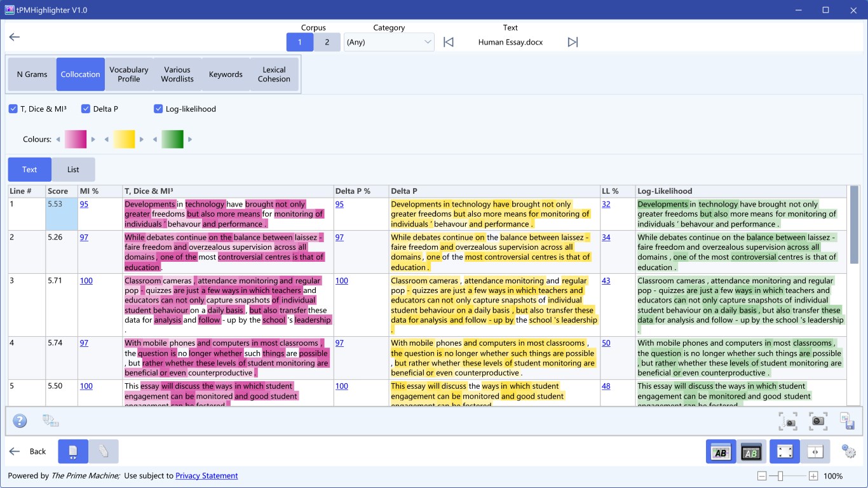Switch to the Lexical Cohesion tab

pyautogui.click(x=274, y=74)
